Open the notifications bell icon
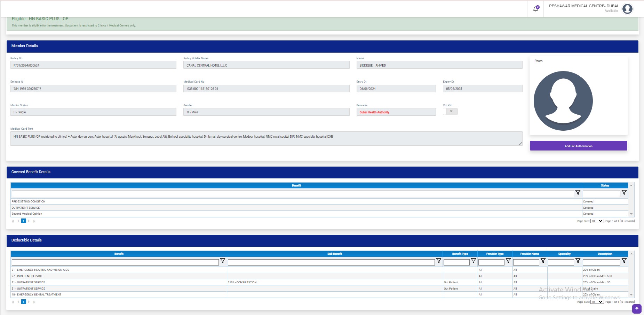Image resolution: width=644 pixels, height=315 pixels. 535,9
